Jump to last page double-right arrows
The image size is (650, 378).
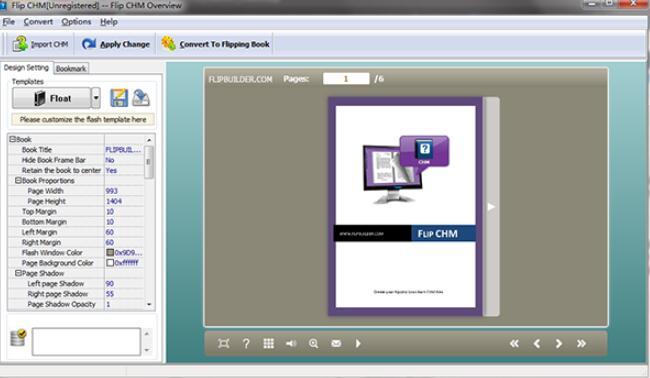[581, 343]
